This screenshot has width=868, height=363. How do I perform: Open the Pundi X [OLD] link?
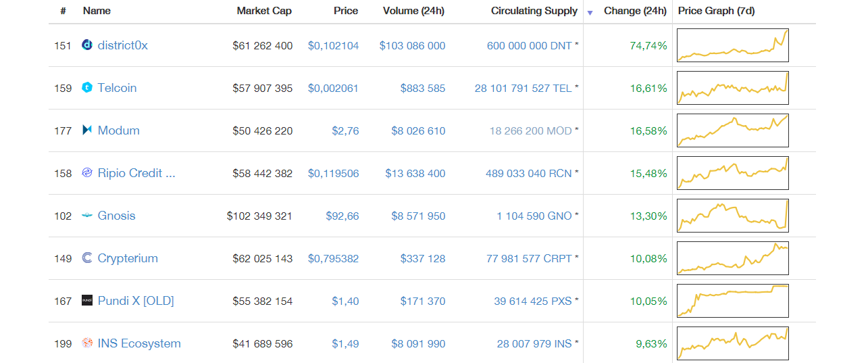136,301
